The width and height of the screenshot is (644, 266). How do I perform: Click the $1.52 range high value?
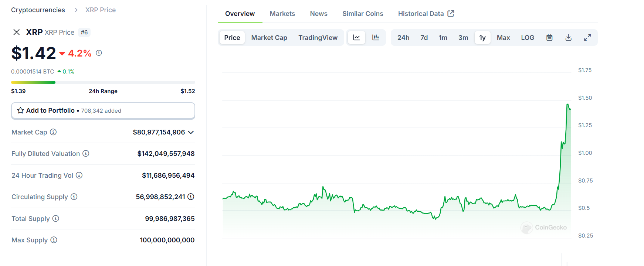click(x=188, y=91)
